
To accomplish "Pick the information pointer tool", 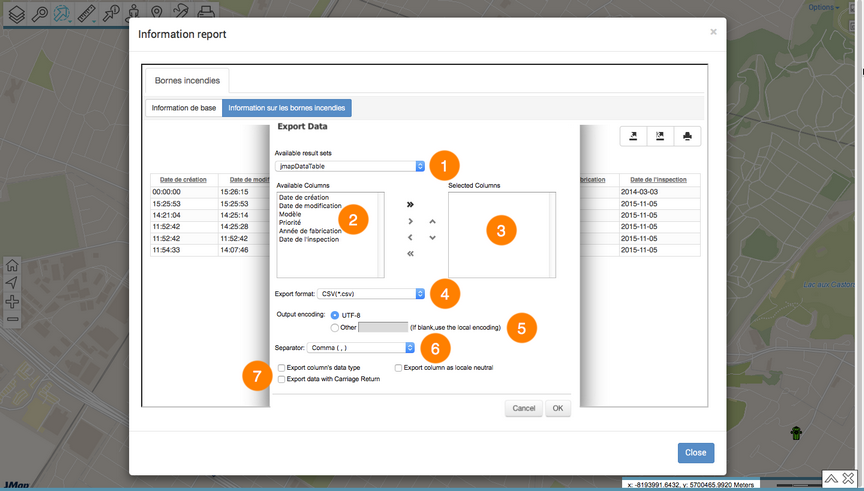I will coord(111,14).
